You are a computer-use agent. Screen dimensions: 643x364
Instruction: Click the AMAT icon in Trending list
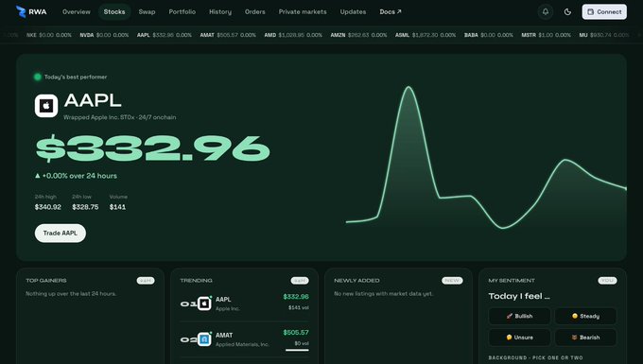(204, 339)
